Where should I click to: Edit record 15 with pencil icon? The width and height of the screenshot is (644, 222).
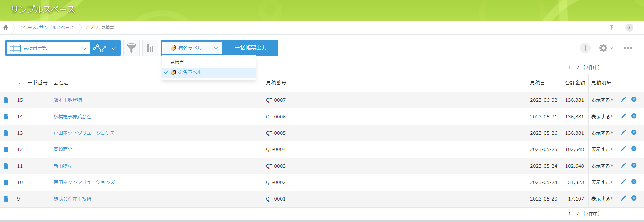(x=623, y=99)
